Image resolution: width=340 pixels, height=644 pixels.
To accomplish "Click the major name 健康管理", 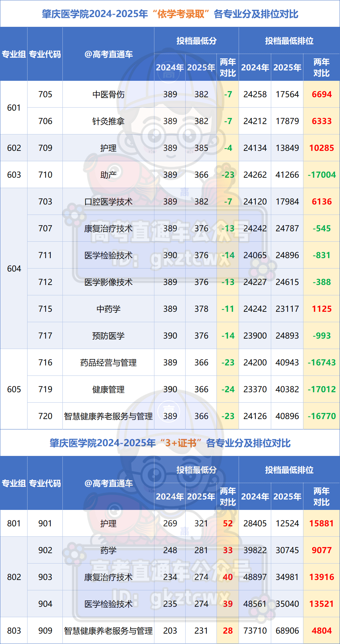I will click(x=108, y=390).
